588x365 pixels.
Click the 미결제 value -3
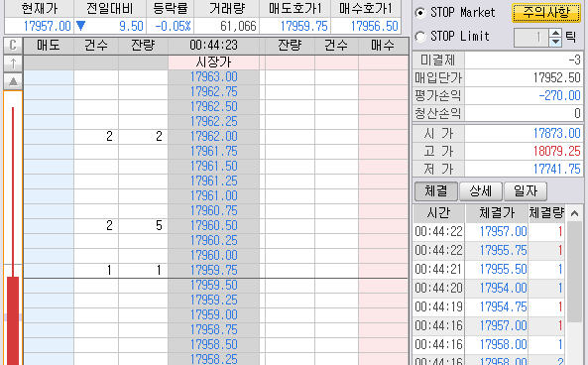click(x=574, y=61)
